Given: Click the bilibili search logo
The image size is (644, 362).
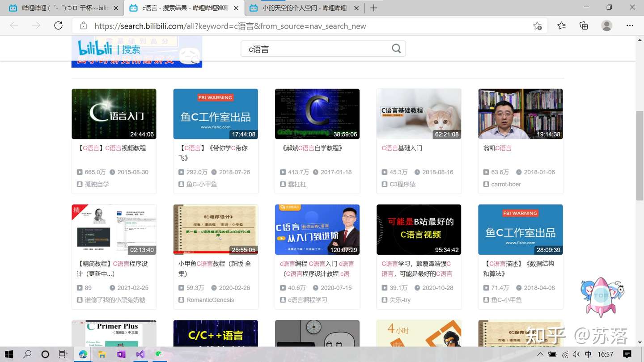Looking at the screenshot, I should [109, 48].
